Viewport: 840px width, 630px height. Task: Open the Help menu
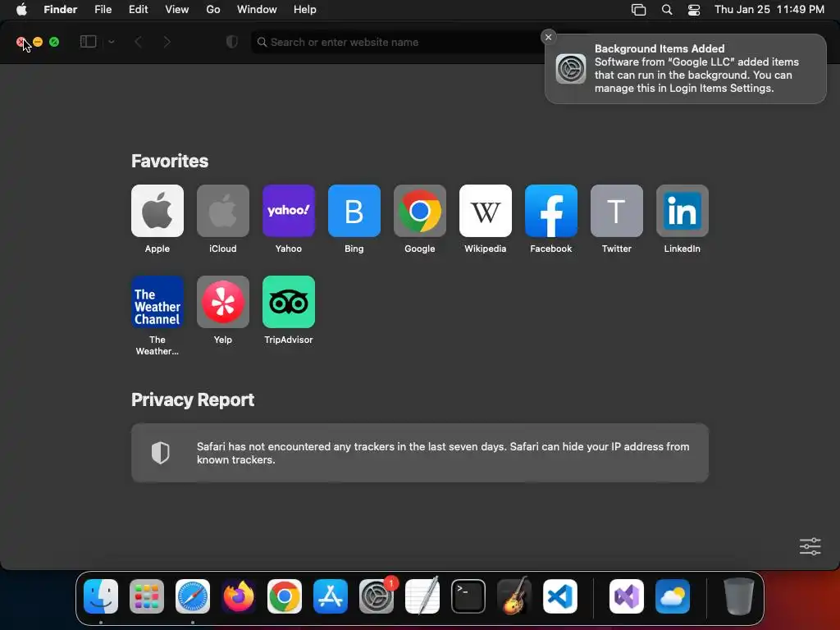tap(305, 10)
